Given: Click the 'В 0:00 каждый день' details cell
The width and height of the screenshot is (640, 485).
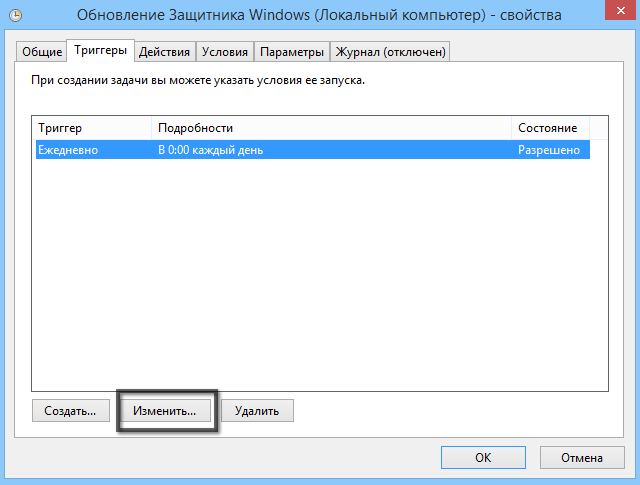Looking at the screenshot, I should [331, 150].
